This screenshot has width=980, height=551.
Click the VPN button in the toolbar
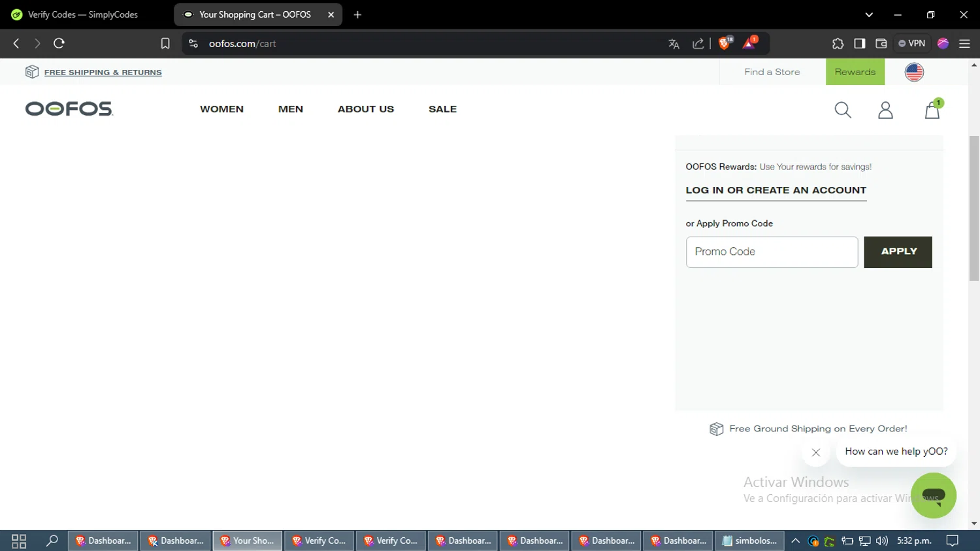(912, 43)
